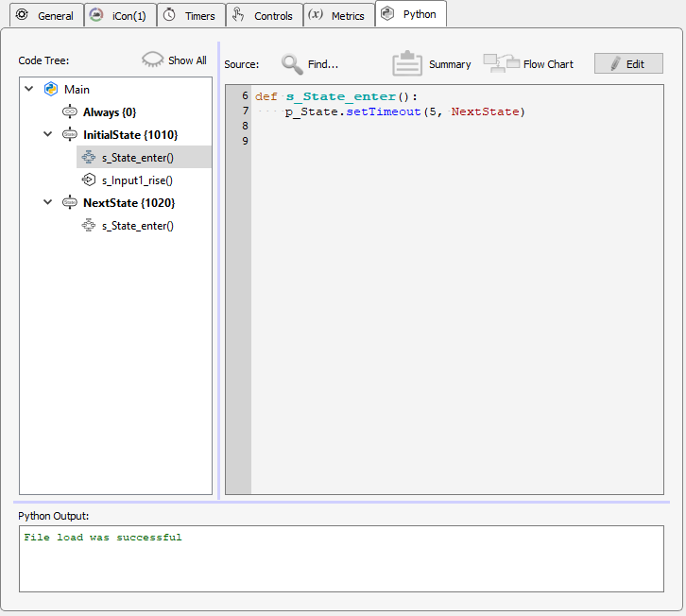
Task: Collapse the Main tree node
Action: pos(29,89)
